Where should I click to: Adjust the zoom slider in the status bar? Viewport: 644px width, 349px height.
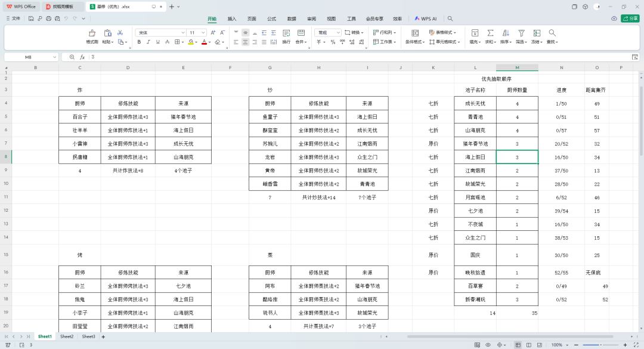tap(600, 345)
